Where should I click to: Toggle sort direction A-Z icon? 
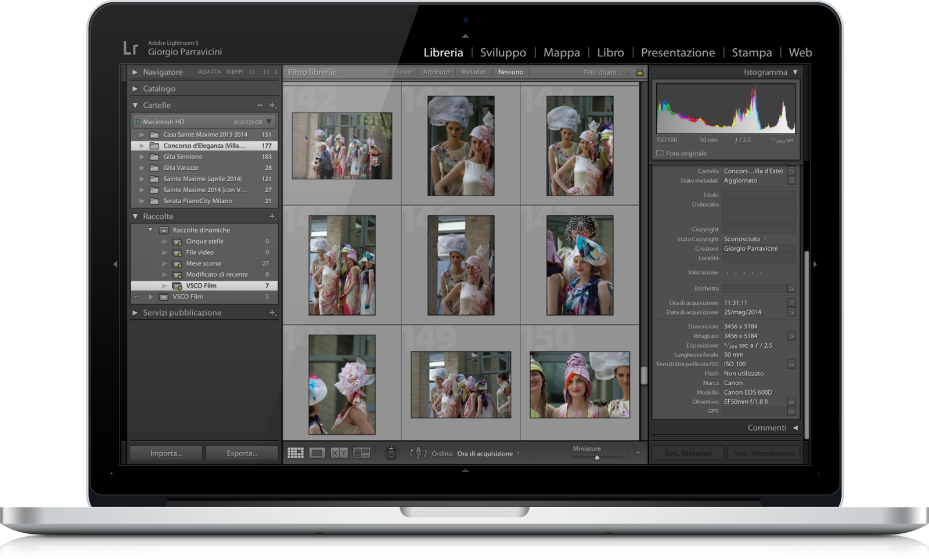pos(418,453)
